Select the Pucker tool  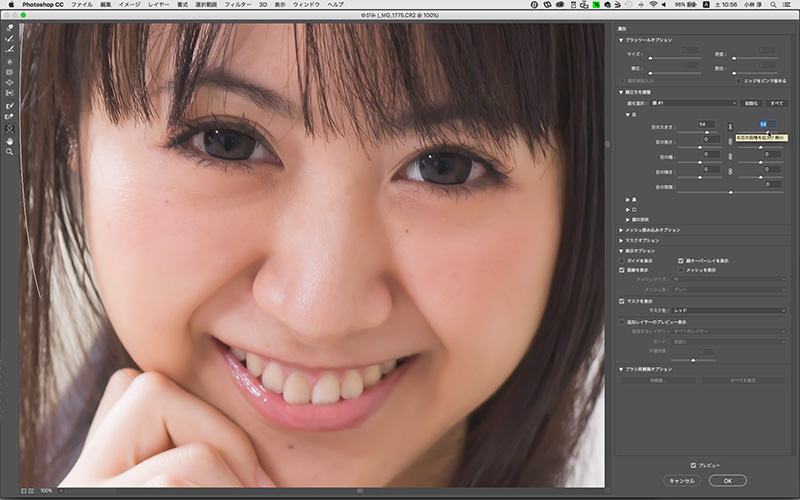pos(9,72)
